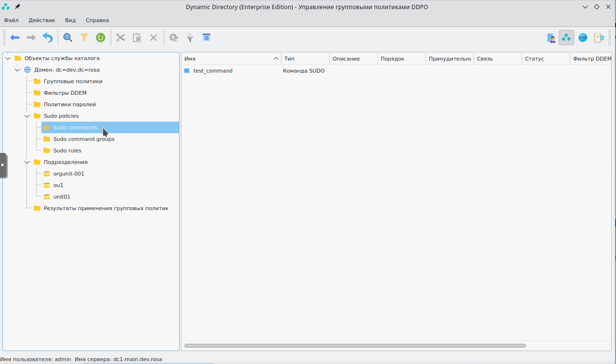Select the active group policies cubes icon
616x364 pixels.
(x=566, y=38)
